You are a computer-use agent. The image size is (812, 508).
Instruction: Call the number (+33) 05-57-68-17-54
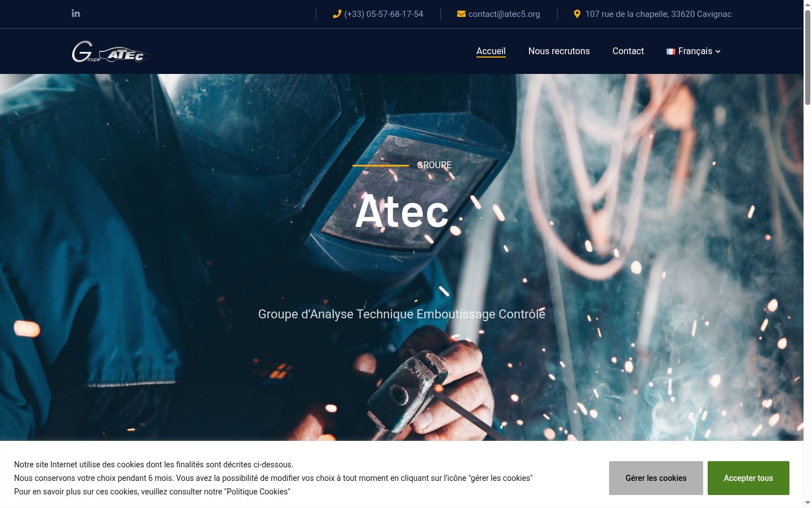tap(383, 14)
